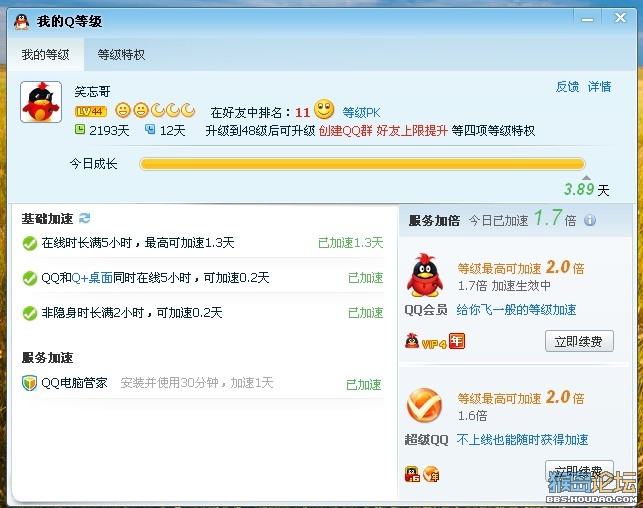Screen dimensions: 643x508
Task: Open the 等级PK link
Action: (x=361, y=112)
